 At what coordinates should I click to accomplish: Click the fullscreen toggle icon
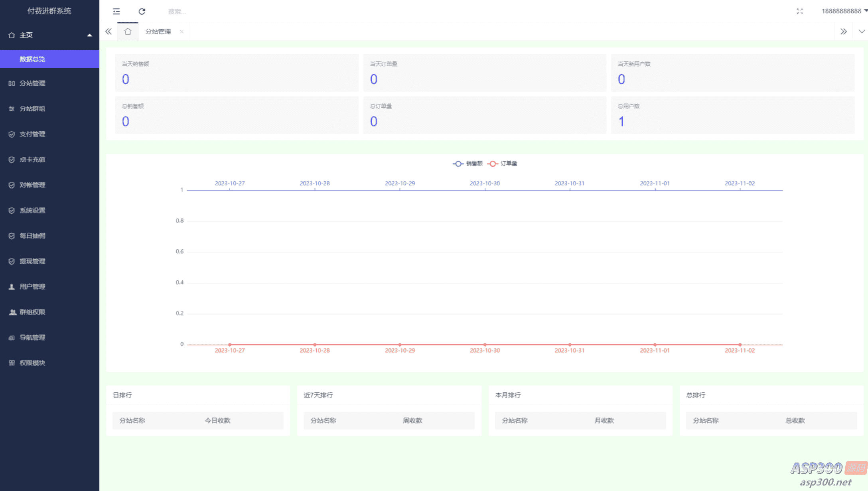click(x=799, y=11)
